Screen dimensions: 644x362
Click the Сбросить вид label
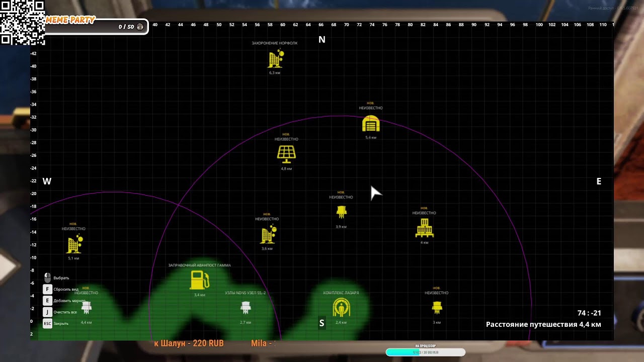pyautogui.click(x=66, y=290)
